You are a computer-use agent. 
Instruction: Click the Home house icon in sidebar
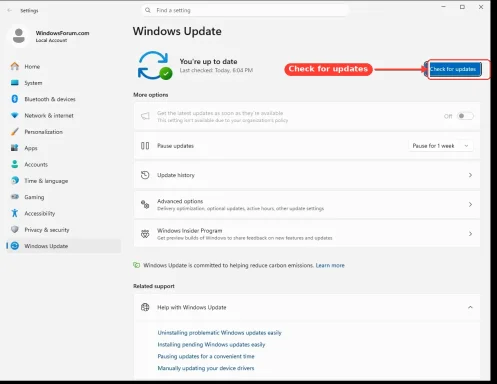[15, 66]
